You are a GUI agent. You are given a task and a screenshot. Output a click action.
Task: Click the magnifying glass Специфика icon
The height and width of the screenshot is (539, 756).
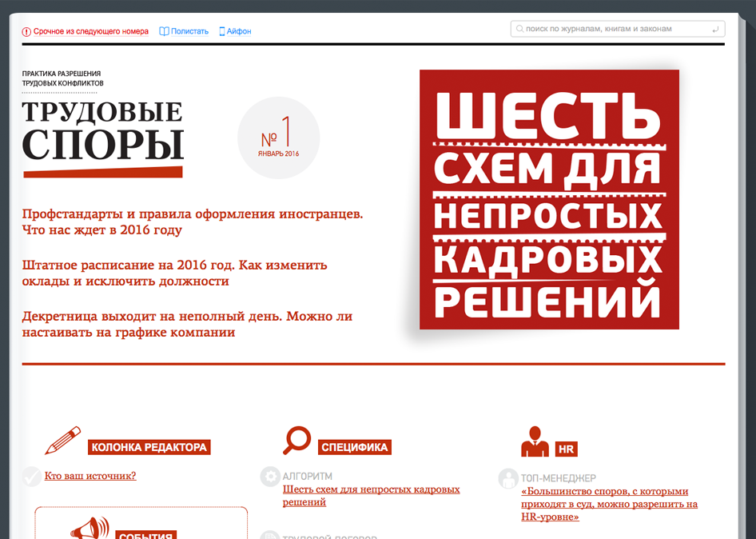(296, 440)
